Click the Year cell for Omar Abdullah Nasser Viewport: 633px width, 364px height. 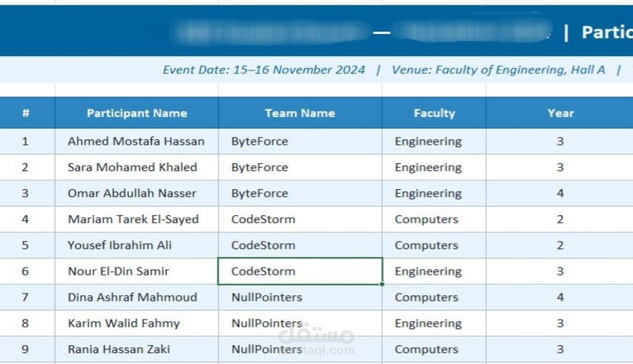point(560,194)
